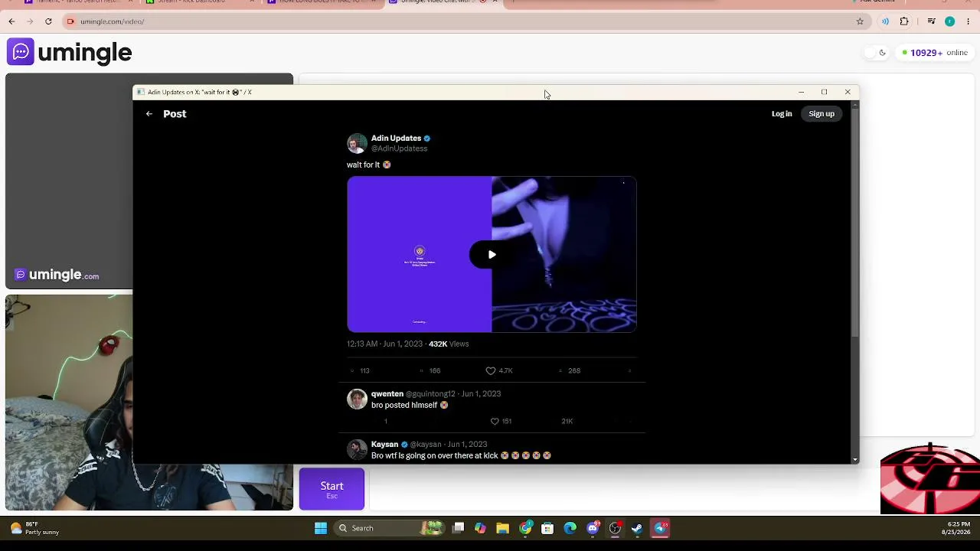
Task: Maximize the X post window
Action: tap(824, 93)
